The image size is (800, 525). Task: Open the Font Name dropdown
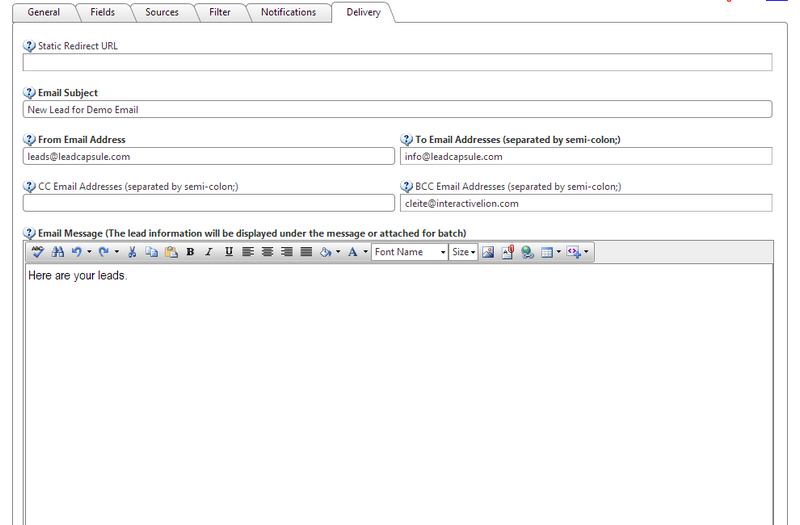[x=409, y=252]
